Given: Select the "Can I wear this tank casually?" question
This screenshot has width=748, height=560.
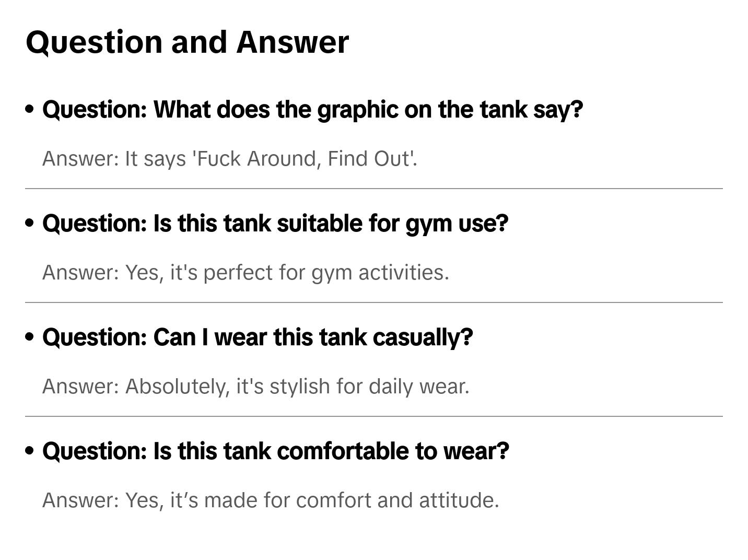Looking at the screenshot, I should (x=258, y=337).
